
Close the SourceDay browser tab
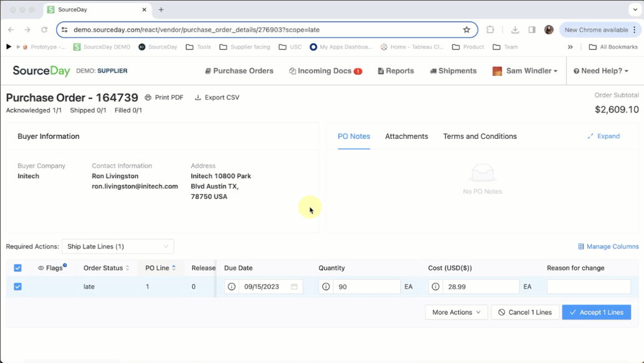[x=144, y=9]
